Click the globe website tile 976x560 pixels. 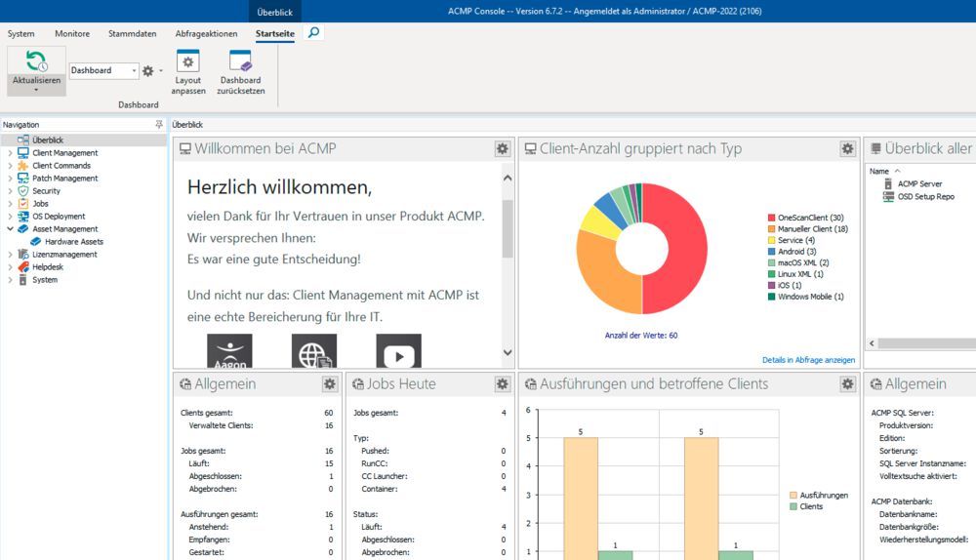point(314,350)
